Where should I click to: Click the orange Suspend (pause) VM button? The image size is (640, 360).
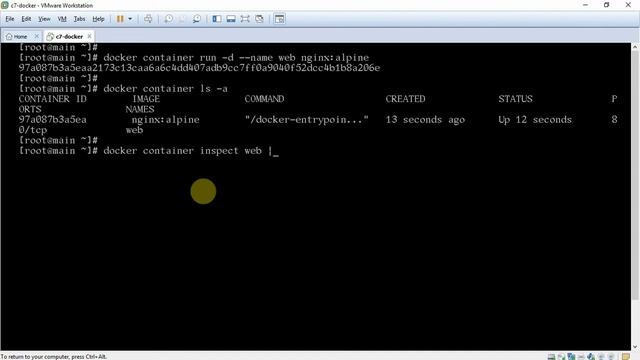click(x=120, y=19)
